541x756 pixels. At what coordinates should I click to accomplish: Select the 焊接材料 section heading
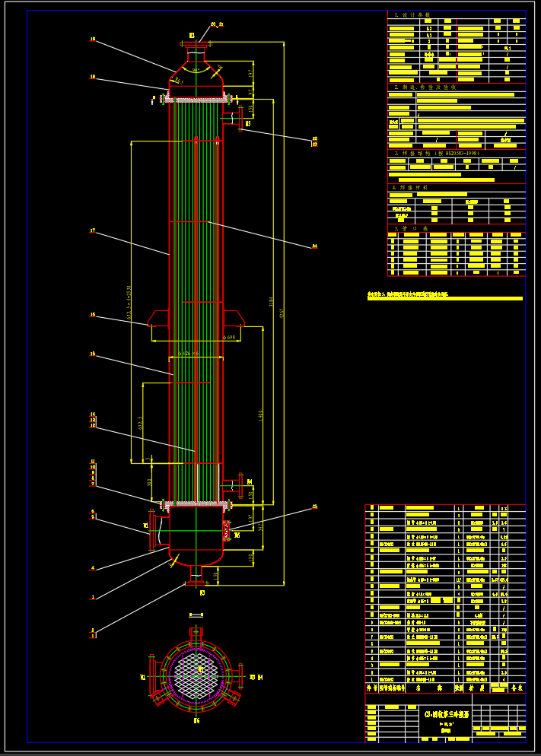coord(409,187)
